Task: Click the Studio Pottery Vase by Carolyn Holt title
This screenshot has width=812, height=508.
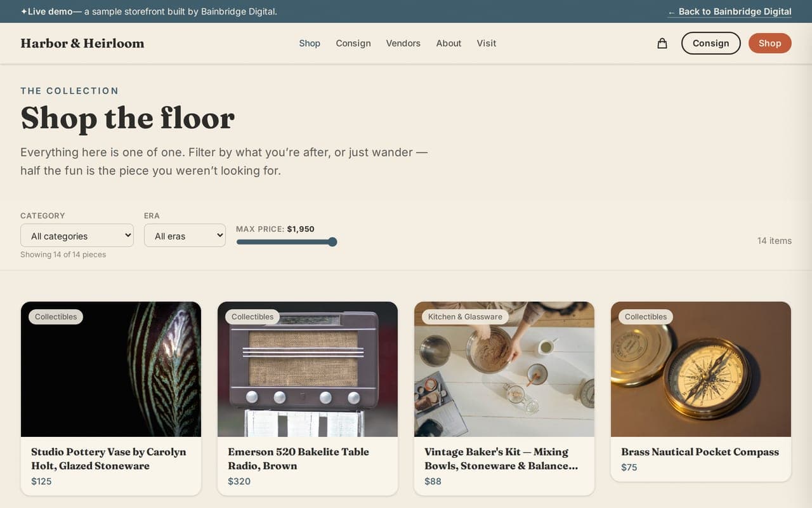Action: (108, 458)
